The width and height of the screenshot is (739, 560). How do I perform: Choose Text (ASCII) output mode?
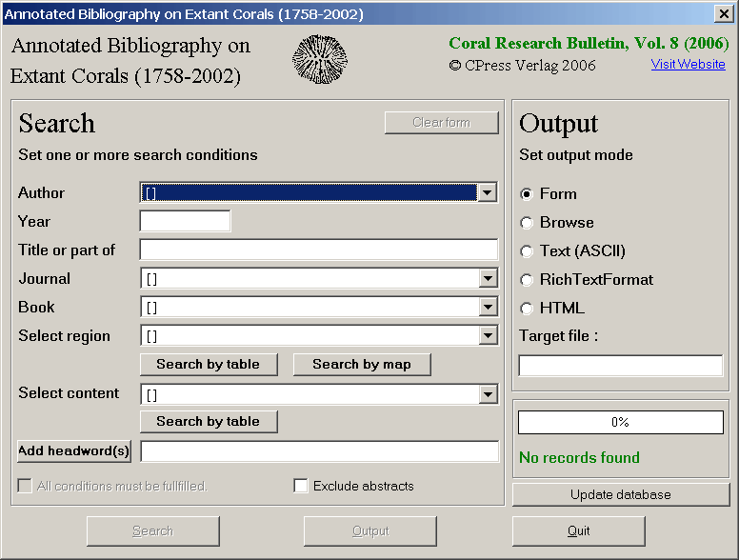pyautogui.click(x=527, y=251)
